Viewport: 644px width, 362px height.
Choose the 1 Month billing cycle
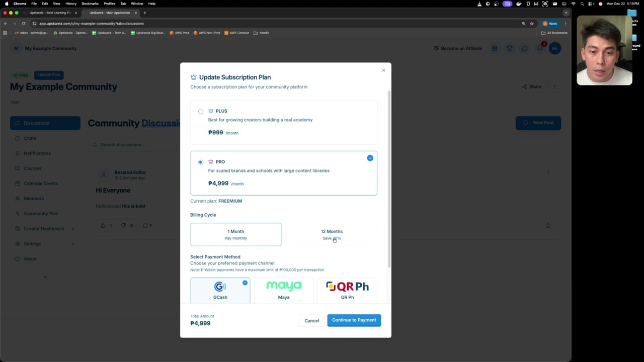235,234
